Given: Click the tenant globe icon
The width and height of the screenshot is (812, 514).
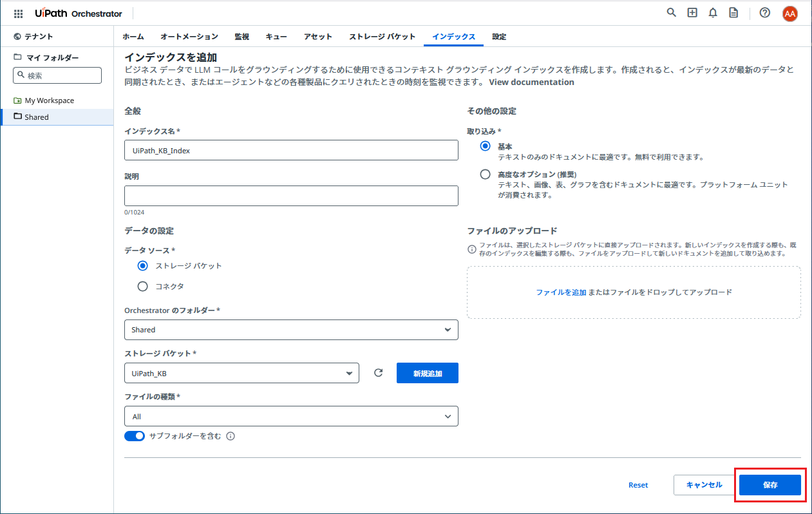Looking at the screenshot, I should (x=17, y=37).
